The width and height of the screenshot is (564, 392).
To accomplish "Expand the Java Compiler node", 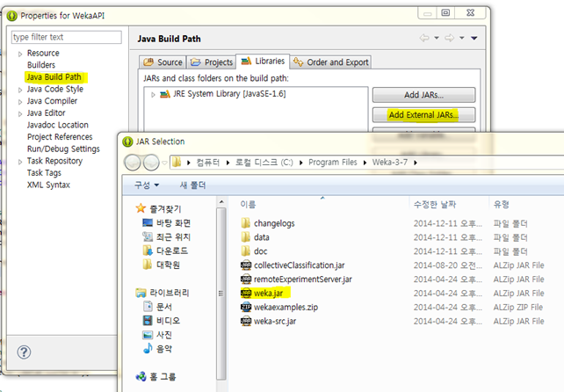I will (20, 102).
